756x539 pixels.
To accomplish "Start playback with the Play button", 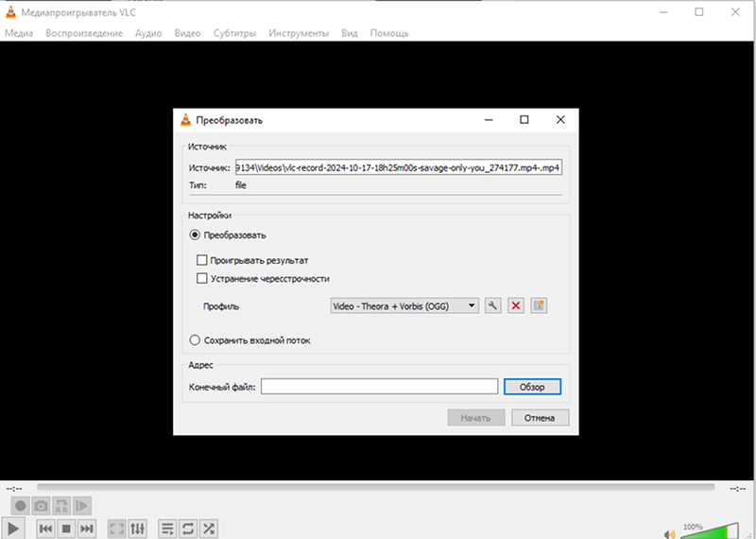I will click(x=13, y=529).
